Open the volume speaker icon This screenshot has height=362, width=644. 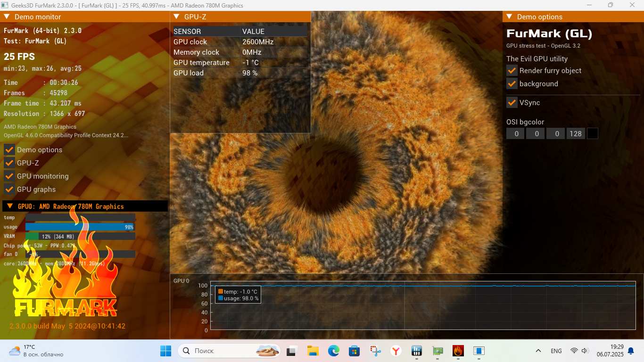(x=585, y=351)
